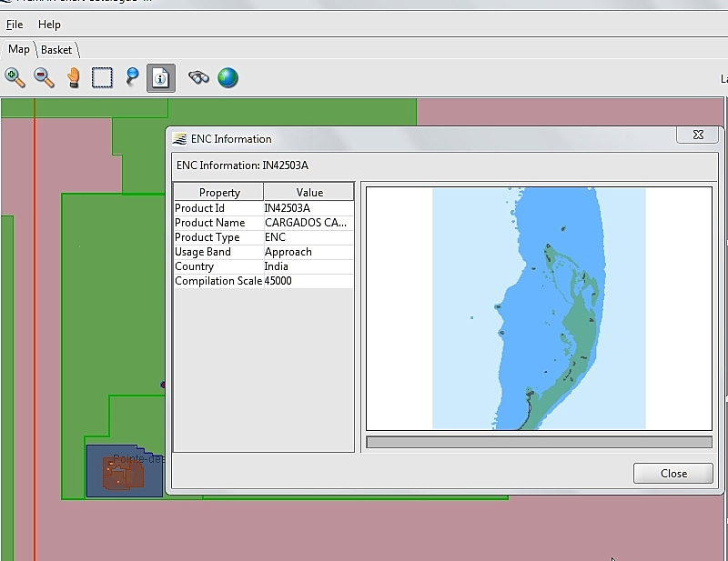Click the globe full-extent icon
Image resolution: width=728 pixels, height=561 pixels.
(x=228, y=77)
